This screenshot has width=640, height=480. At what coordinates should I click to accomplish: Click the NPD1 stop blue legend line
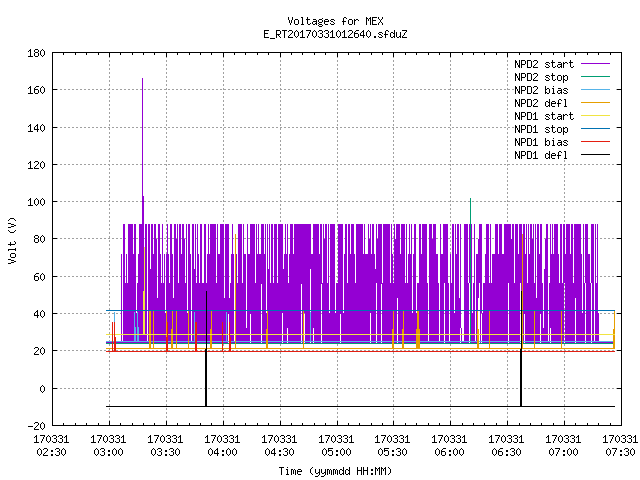595,129
